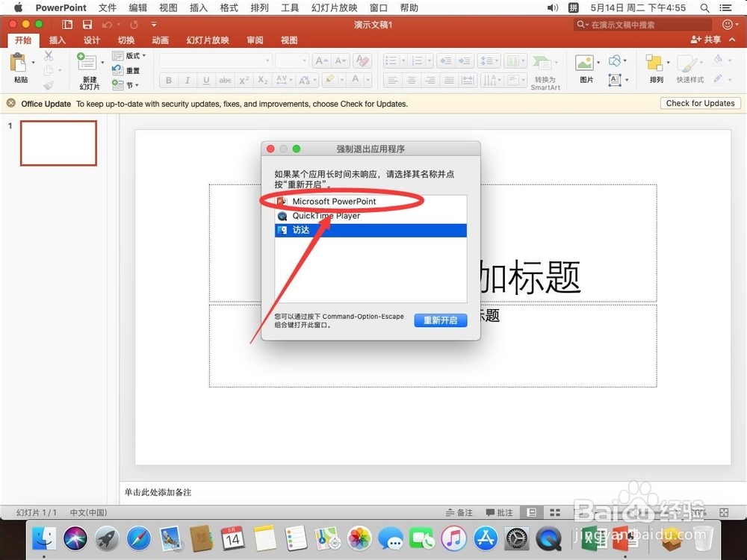Toggle Underline formatting button

tap(206, 81)
